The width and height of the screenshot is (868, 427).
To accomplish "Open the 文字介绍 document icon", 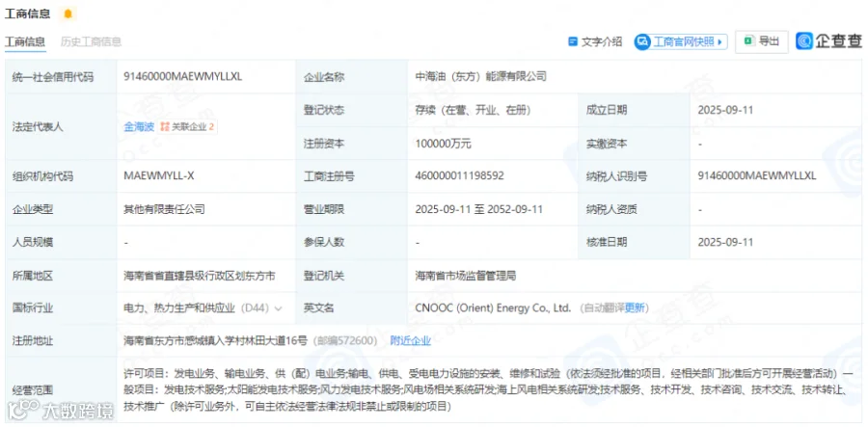I will click(573, 41).
